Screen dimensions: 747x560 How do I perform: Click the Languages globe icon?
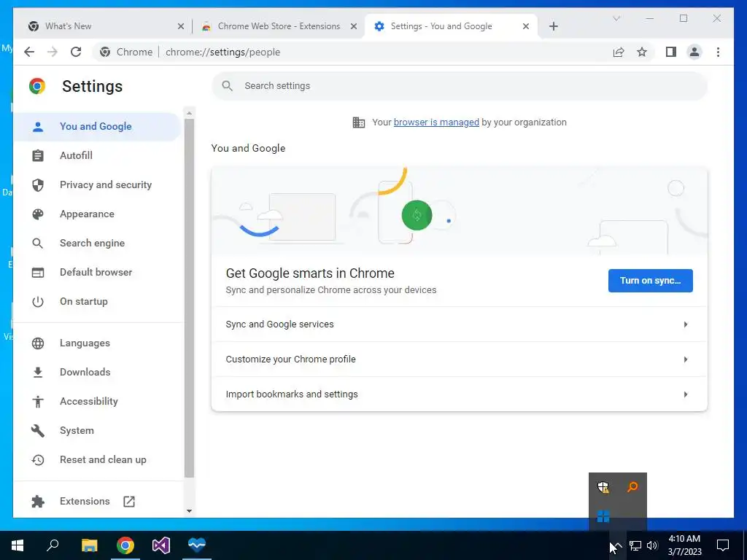pyautogui.click(x=38, y=343)
